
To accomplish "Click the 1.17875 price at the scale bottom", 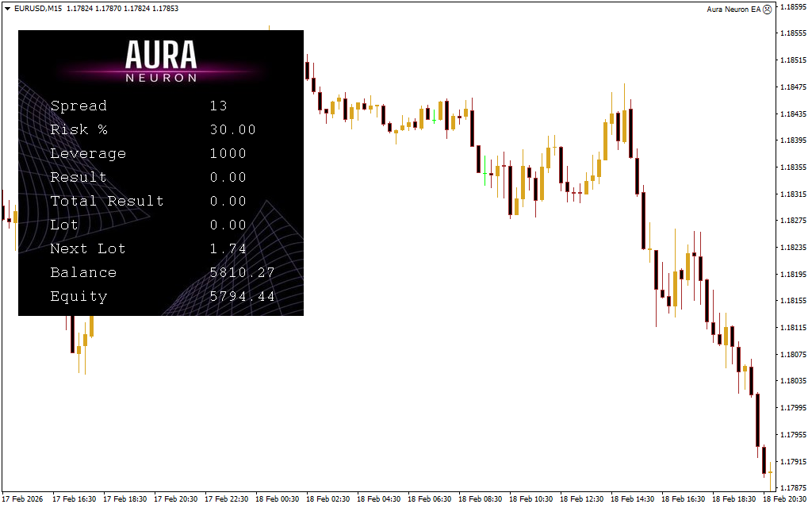I will tap(793, 488).
